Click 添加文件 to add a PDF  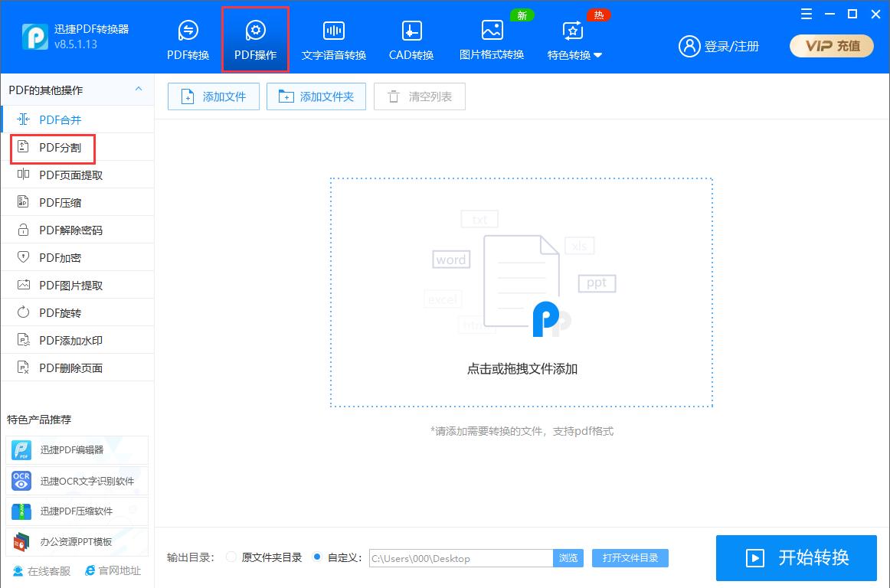click(x=213, y=96)
